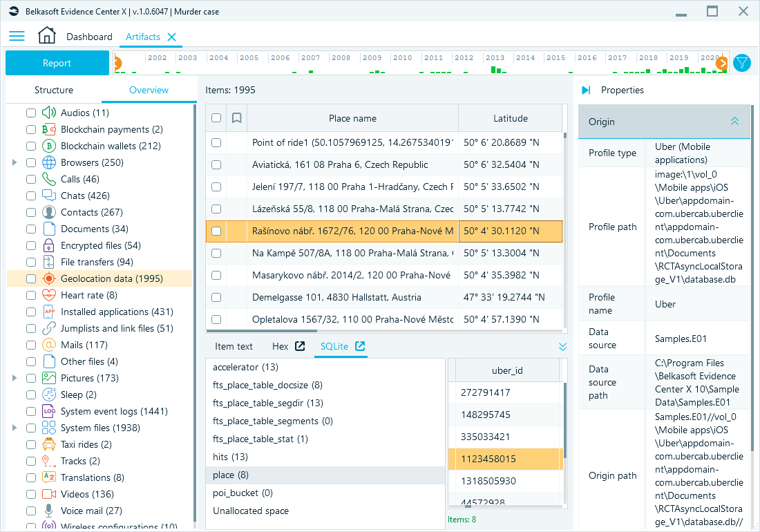Select the Overview tab
The width and height of the screenshot is (760, 532).
point(149,90)
